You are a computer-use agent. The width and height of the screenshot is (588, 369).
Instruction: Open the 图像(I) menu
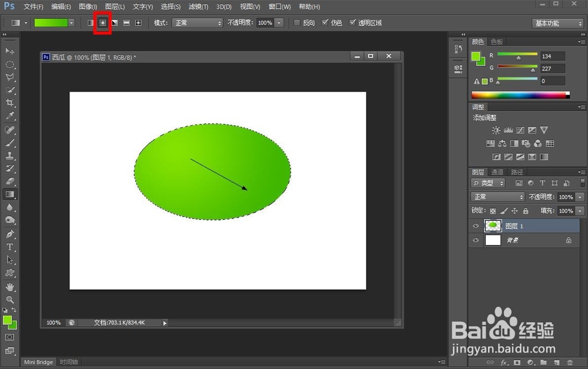[88, 6]
